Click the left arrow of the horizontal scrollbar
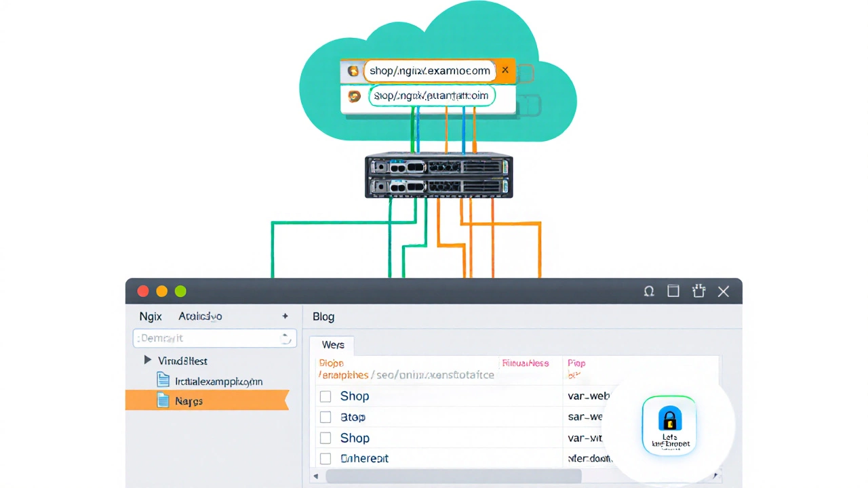868x488 pixels. pos(314,476)
